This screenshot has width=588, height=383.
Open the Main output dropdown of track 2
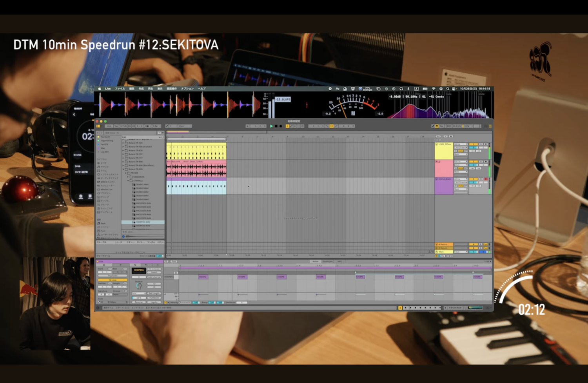click(x=461, y=172)
